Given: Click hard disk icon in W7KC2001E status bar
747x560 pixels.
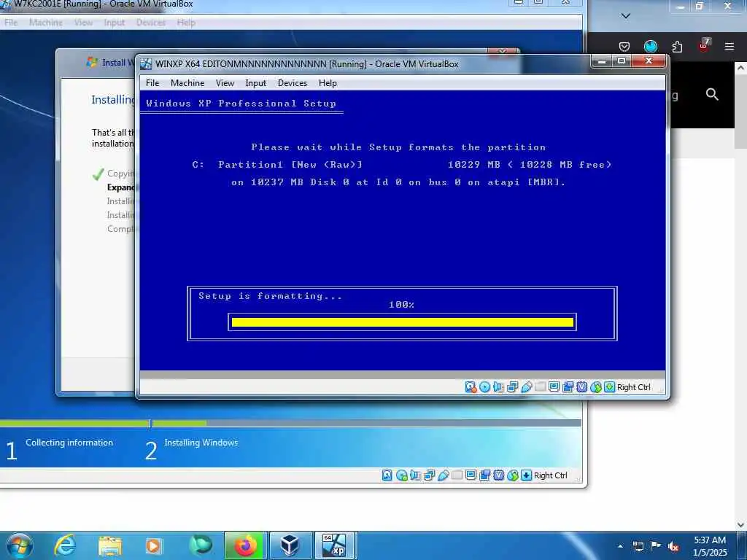Looking at the screenshot, I should click(387, 475).
